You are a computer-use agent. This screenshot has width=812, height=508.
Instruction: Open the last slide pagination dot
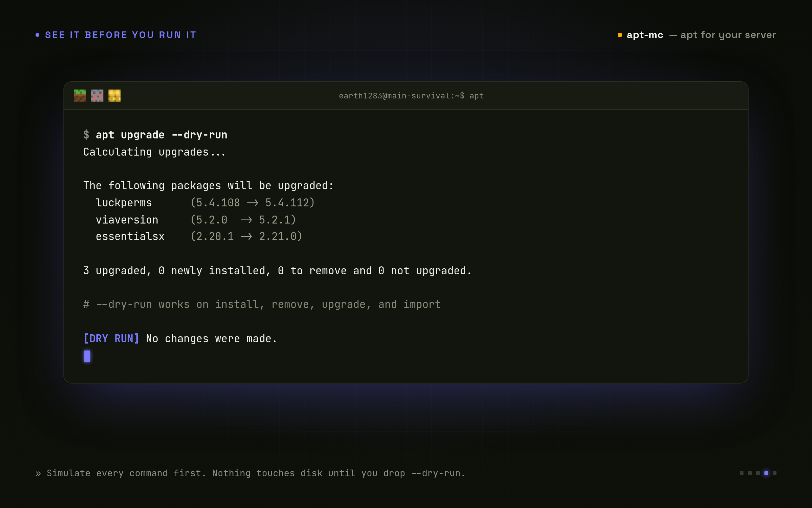775,473
